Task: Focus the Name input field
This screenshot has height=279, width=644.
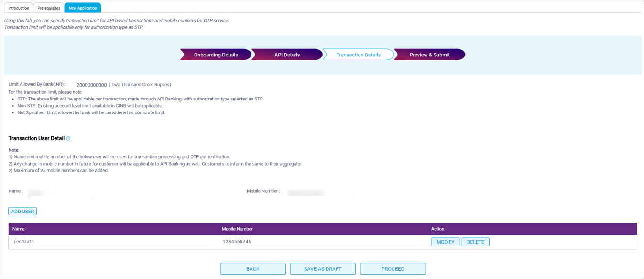Action: pyautogui.click(x=60, y=192)
